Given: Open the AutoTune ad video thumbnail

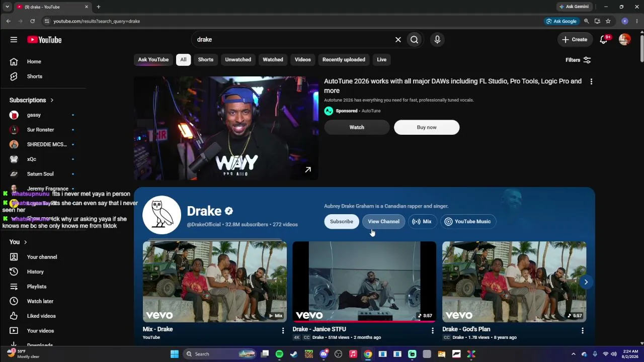Looking at the screenshot, I should pos(226,128).
